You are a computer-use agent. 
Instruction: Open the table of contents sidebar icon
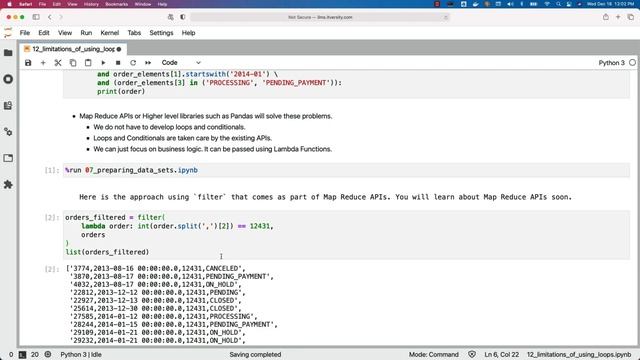pos(8,106)
